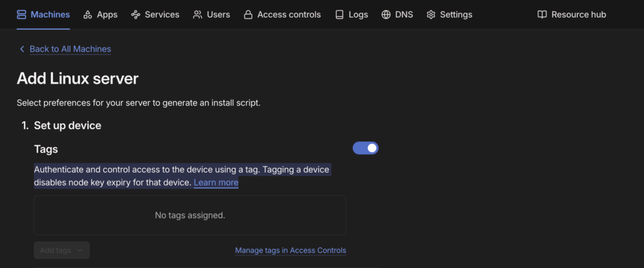Screen dimensions: 644x268
Task: Click the No tags assigned box
Action: 190,215
